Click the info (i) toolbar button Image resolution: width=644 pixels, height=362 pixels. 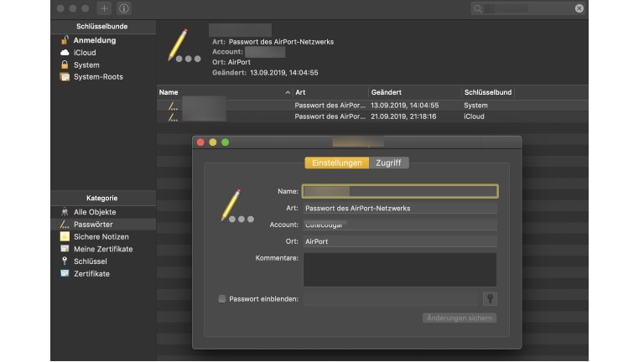(124, 8)
